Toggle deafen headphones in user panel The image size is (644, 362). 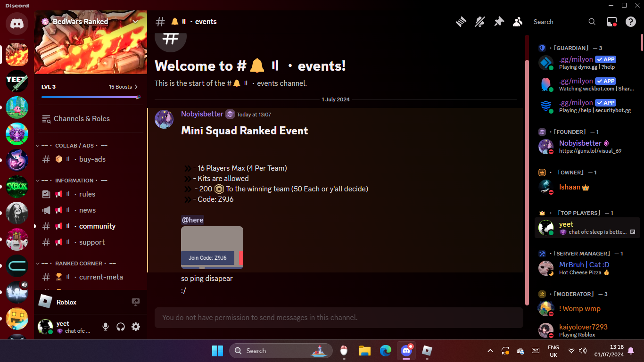tap(121, 327)
